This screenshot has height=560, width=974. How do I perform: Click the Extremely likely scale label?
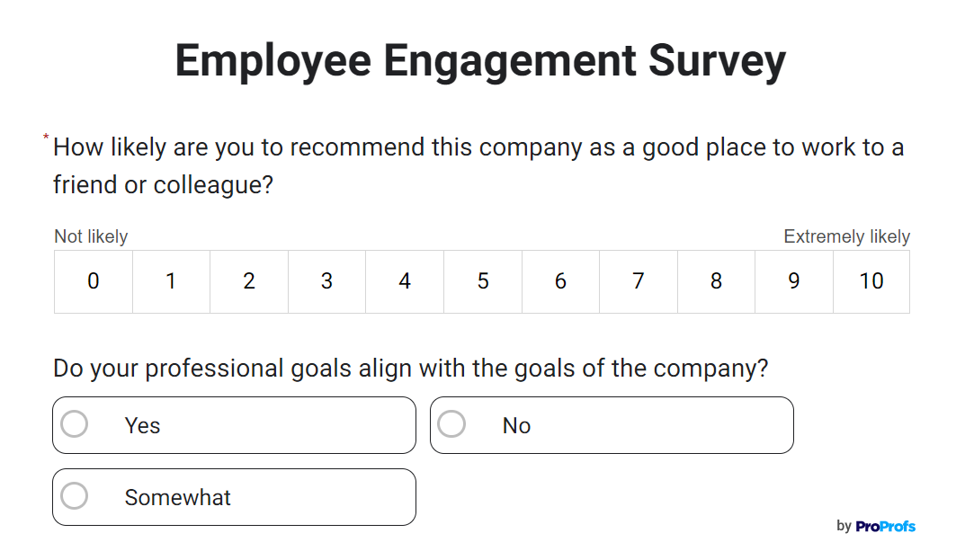pyautogui.click(x=846, y=236)
